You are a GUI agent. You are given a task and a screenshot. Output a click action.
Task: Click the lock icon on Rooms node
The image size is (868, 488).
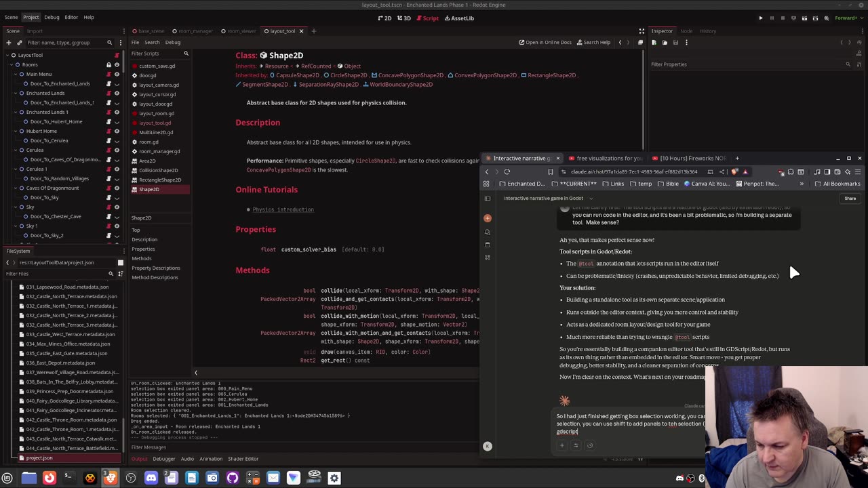108,64
